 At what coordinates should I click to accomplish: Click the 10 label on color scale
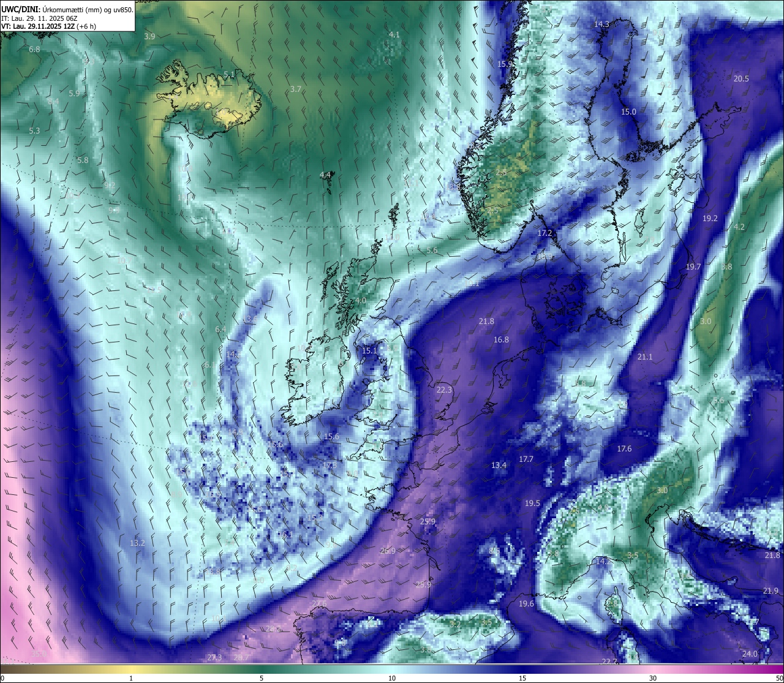(x=392, y=678)
